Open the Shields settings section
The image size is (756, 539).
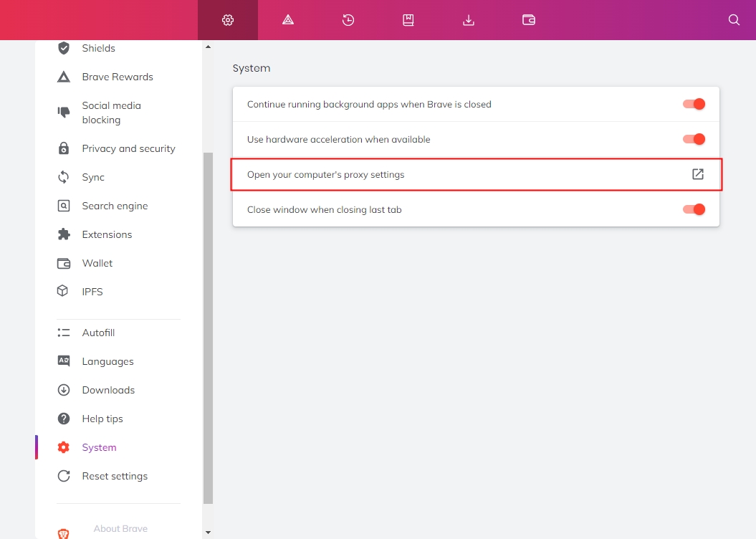(x=98, y=48)
